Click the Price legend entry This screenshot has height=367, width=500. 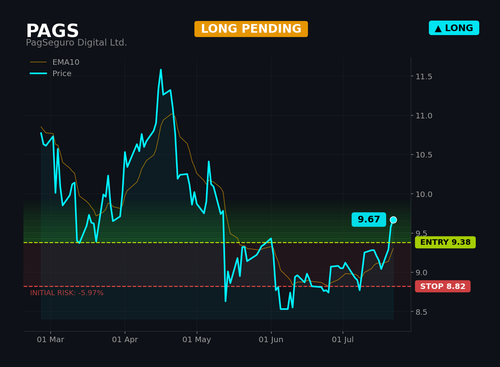(x=51, y=73)
